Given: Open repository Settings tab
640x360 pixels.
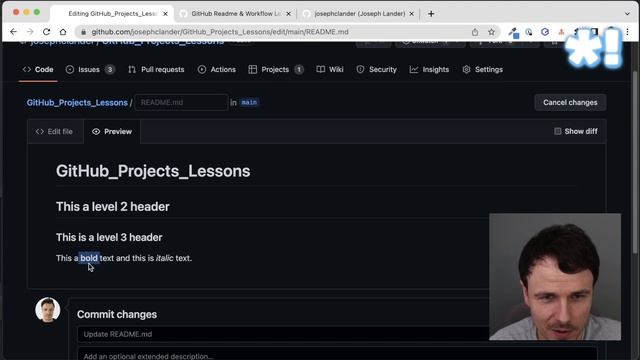Looking at the screenshot, I should click(x=482, y=69).
